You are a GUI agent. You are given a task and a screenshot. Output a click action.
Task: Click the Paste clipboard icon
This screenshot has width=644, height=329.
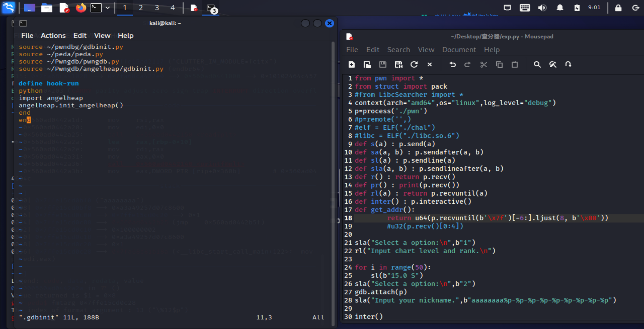[515, 65]
